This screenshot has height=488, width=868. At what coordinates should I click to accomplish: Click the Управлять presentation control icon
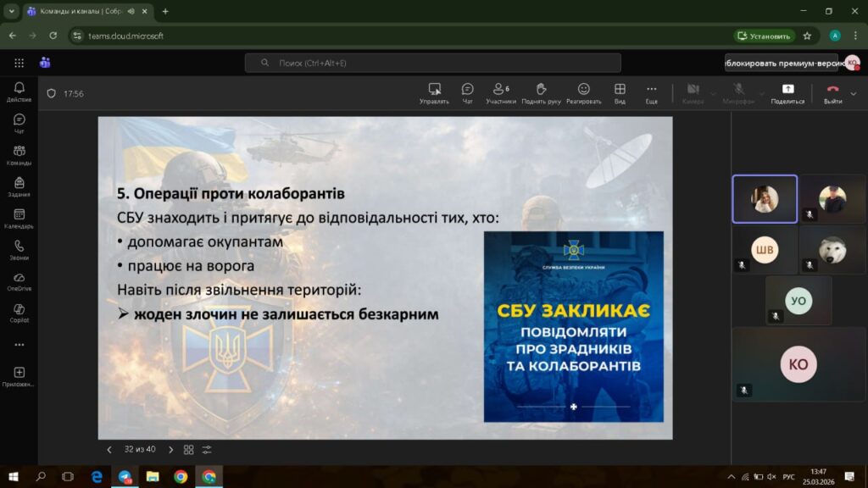434,92
